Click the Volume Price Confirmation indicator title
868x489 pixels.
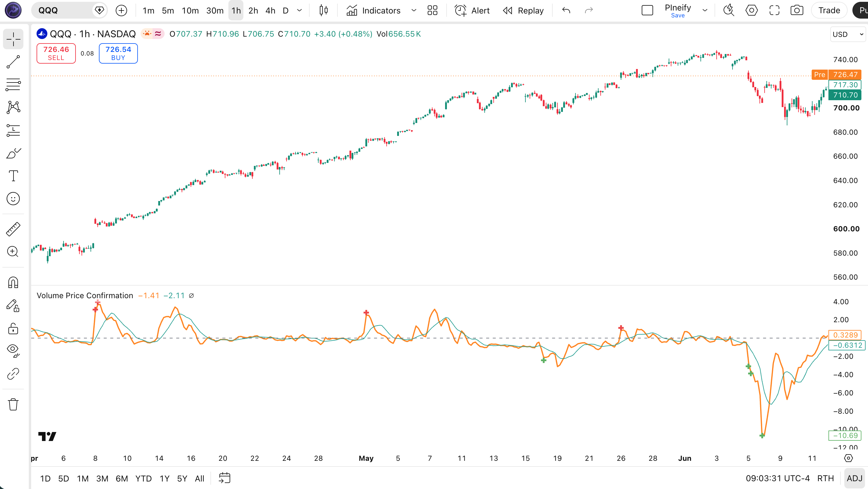(x=85, y=295)
